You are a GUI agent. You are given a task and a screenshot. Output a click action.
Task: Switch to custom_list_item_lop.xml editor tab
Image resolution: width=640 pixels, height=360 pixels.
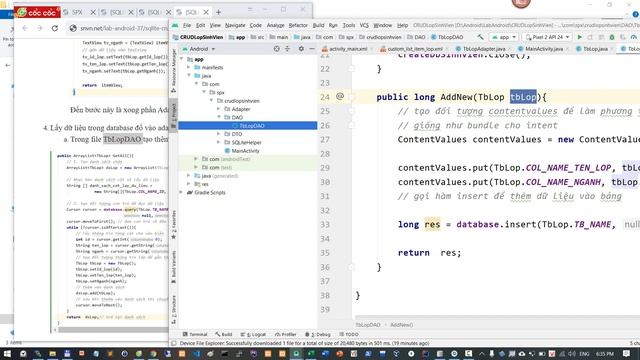tap(415, 49)
